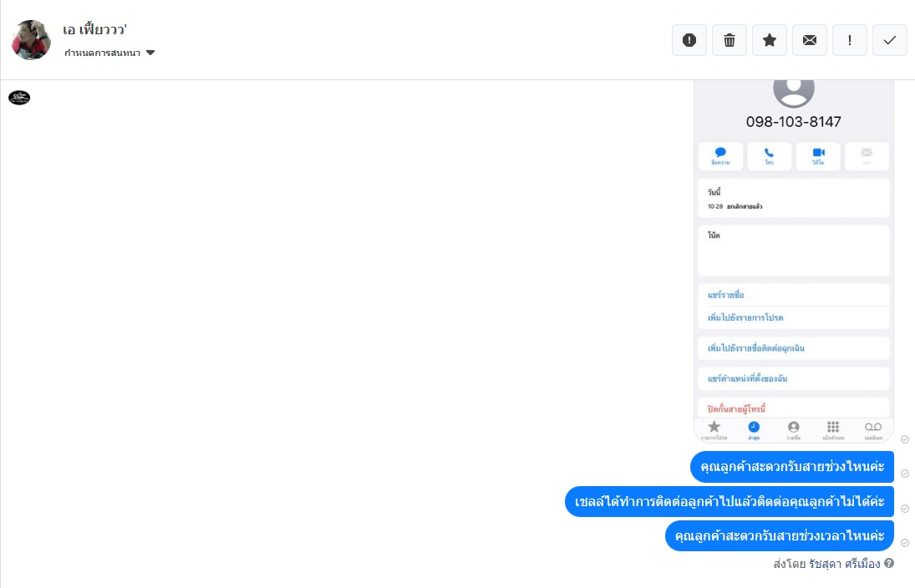Open the customer profile picture
915x588 pixels.
[31, 39]
